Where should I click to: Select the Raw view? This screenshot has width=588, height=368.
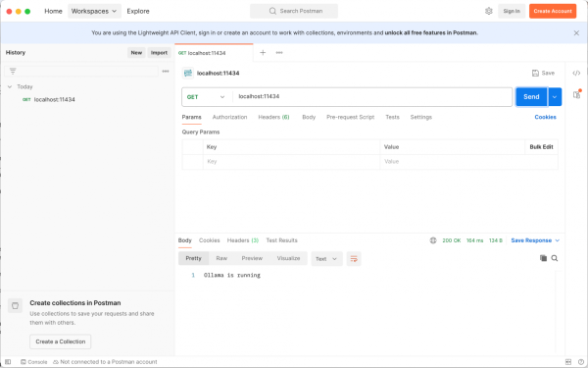[x=221, y=258]
